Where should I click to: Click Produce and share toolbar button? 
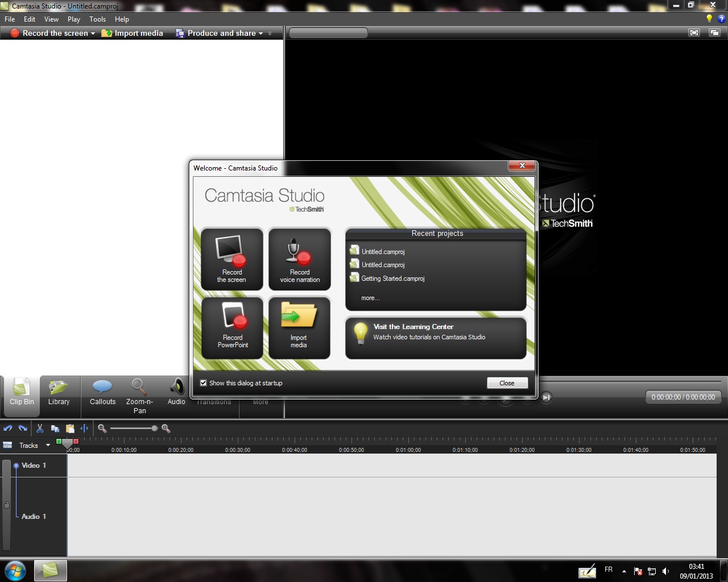click(216, 34)
